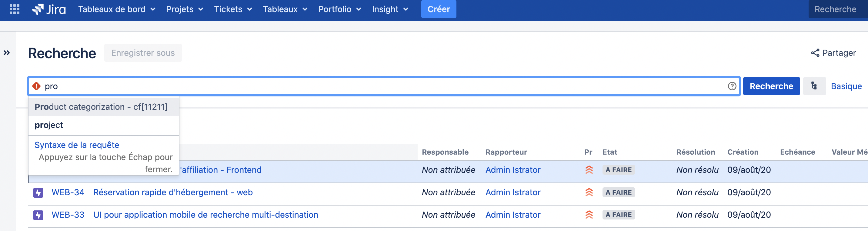This screenshot has width=868, height=231.
Task: Click the WEB-34 epic type icon
Action: click(38, 192)
